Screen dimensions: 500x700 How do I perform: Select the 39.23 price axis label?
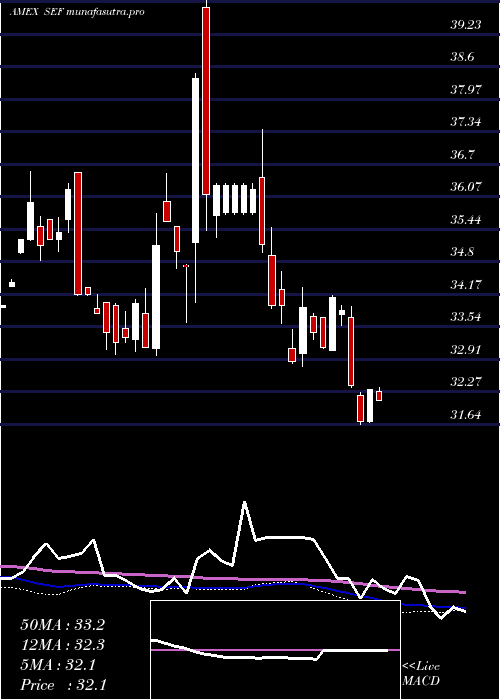466,25
